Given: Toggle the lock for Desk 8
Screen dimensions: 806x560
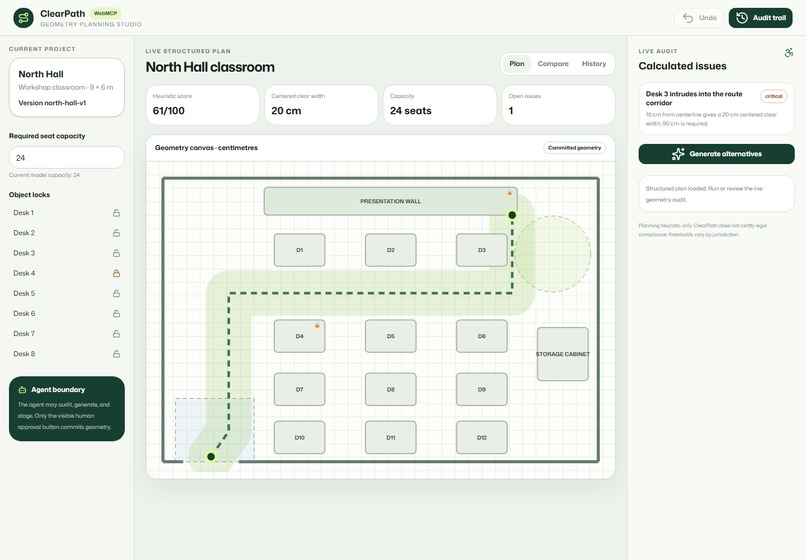Looking at the screenshot, I should click(116, 354).
